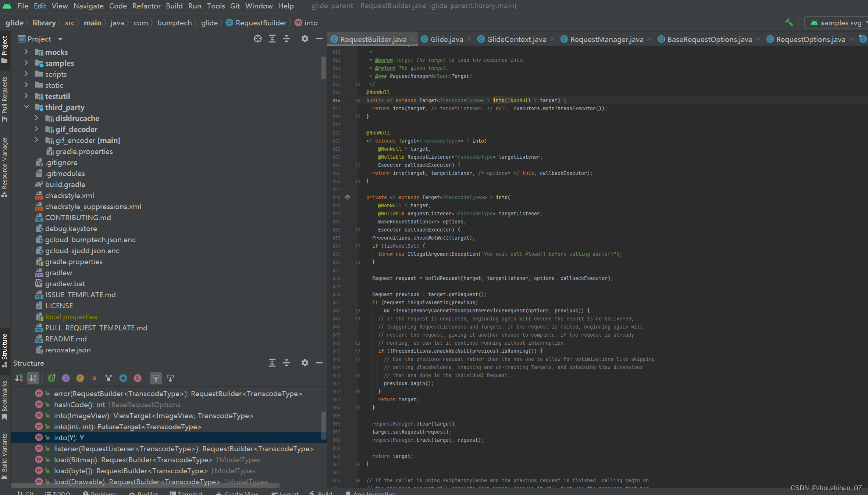Expand the scripts folder

[x=26, y=74]
